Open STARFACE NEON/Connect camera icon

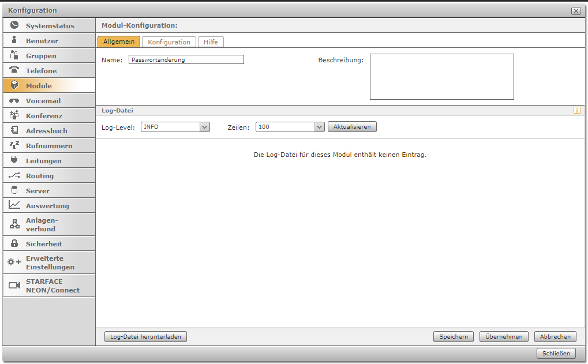tap(14, 286)
